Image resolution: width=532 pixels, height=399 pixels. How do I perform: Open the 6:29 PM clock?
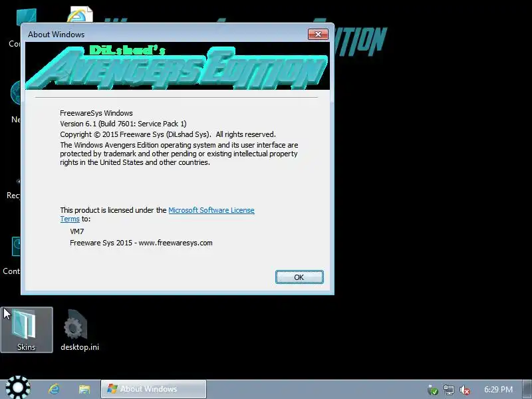pyautogui.click(x=498, y=390)
